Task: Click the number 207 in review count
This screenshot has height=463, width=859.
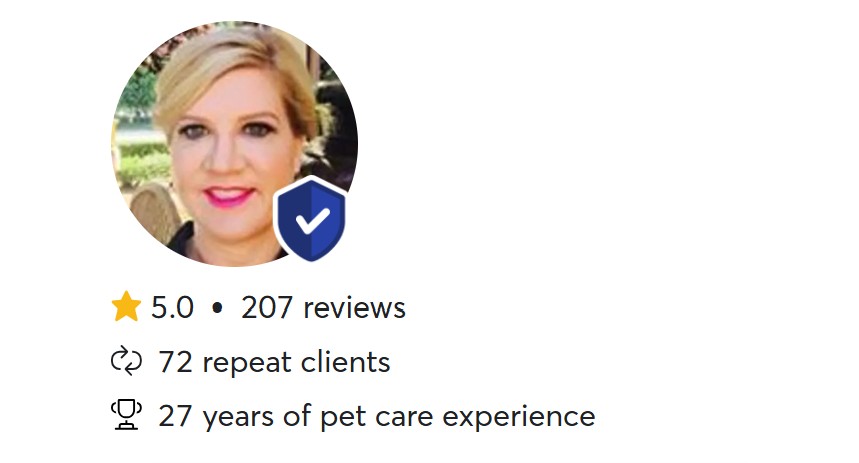Action: (267, 307)
